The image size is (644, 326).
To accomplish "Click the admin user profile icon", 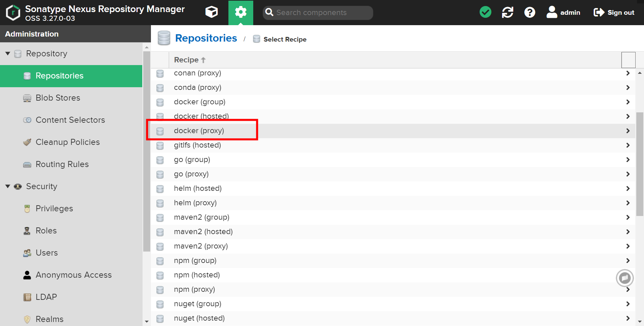I will point(551,12).
